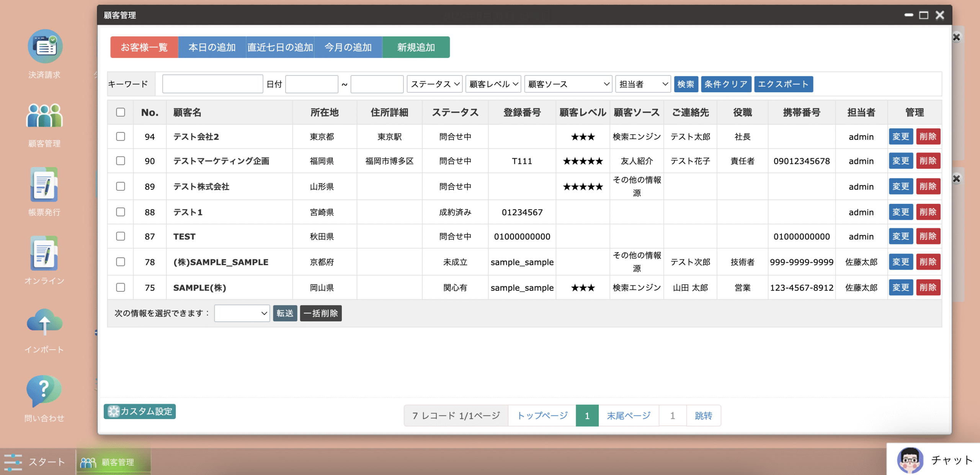The height and width of the screenshot is (475, 980).
Task: Check the row for SAMPLE(株)
Action: click(121, 287)
